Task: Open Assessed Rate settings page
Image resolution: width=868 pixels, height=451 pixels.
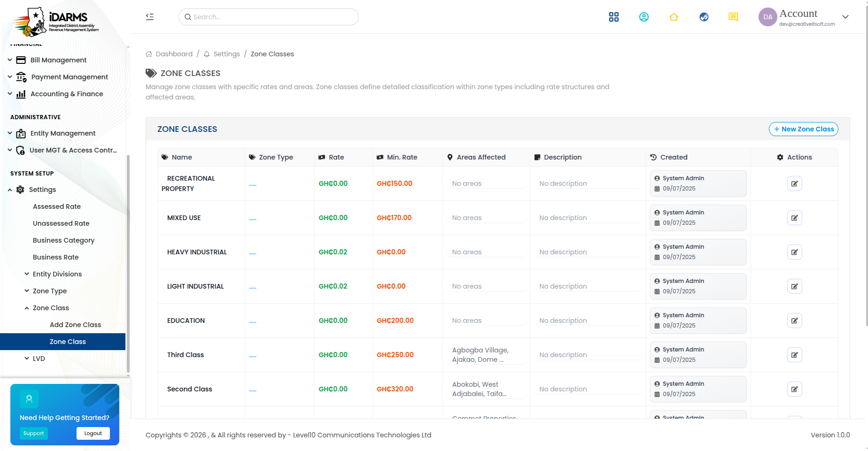Action: [x=57, y=206]
